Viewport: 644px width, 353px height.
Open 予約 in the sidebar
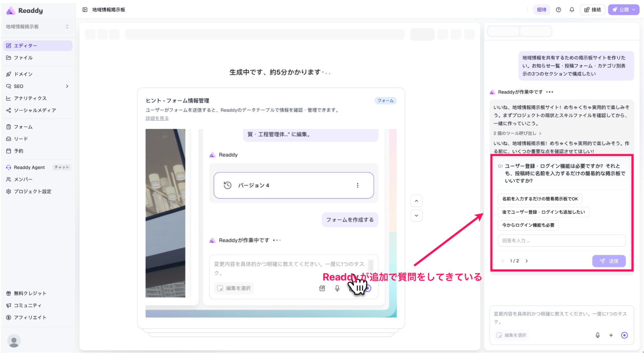[38, 151]
